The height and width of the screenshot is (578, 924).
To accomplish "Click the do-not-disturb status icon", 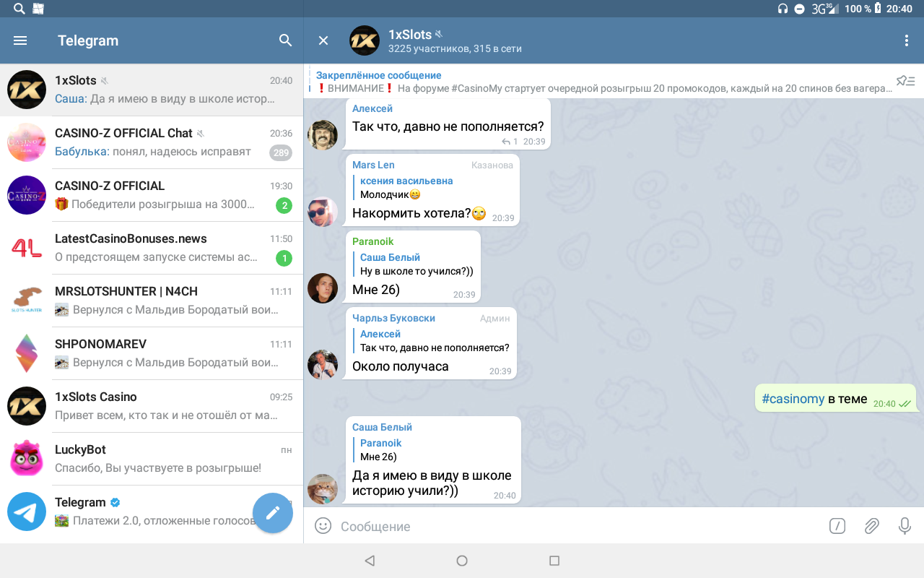I will 799,9.
